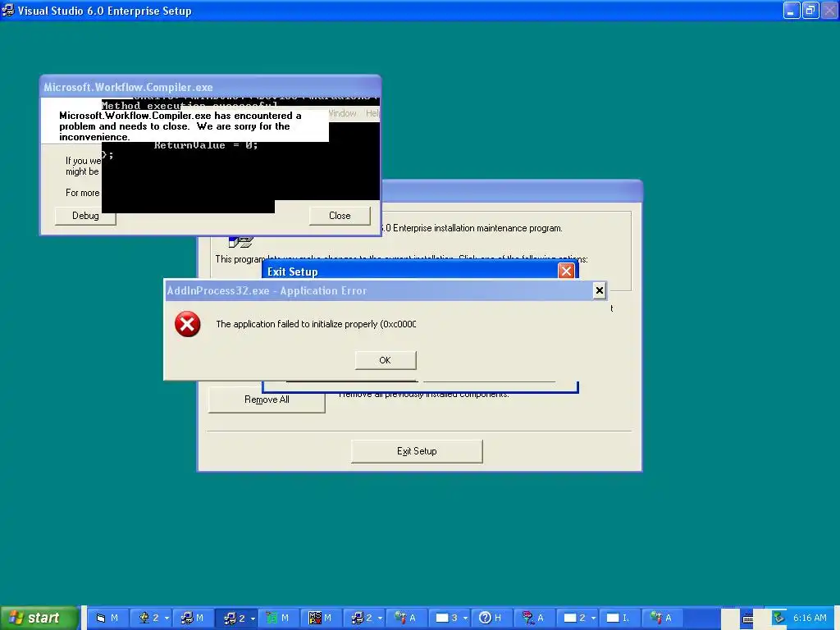The image size is (840, 630).
Task: Click the system tray icon beside the clock
Action: 778,618
